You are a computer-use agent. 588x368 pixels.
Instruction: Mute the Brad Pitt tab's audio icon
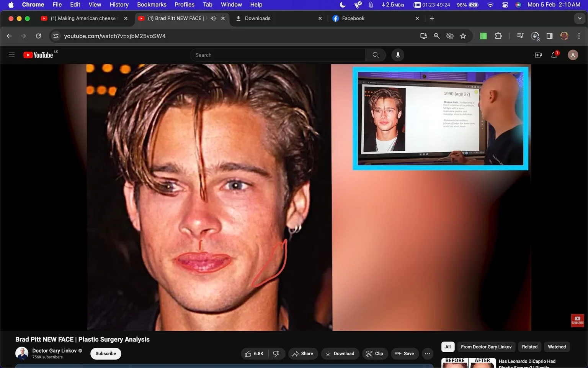(213, 18)
